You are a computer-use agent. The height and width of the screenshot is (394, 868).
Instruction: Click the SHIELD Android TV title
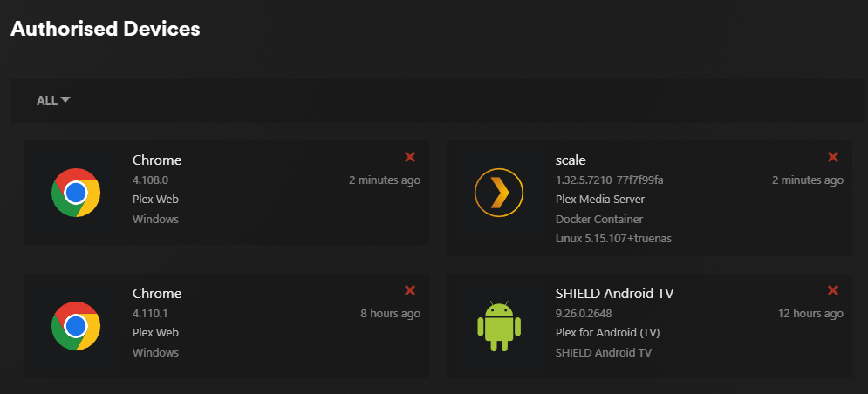click(614, 293)
